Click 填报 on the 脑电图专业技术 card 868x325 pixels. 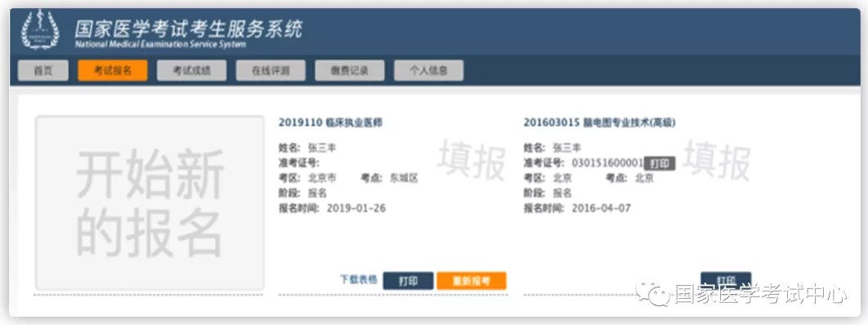[x=717, y=162]
